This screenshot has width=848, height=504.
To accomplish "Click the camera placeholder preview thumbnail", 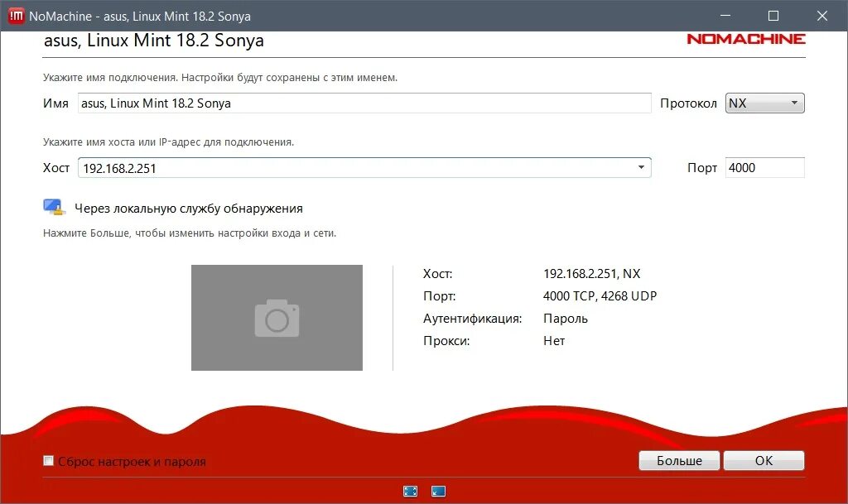I will tap(277, 318).
